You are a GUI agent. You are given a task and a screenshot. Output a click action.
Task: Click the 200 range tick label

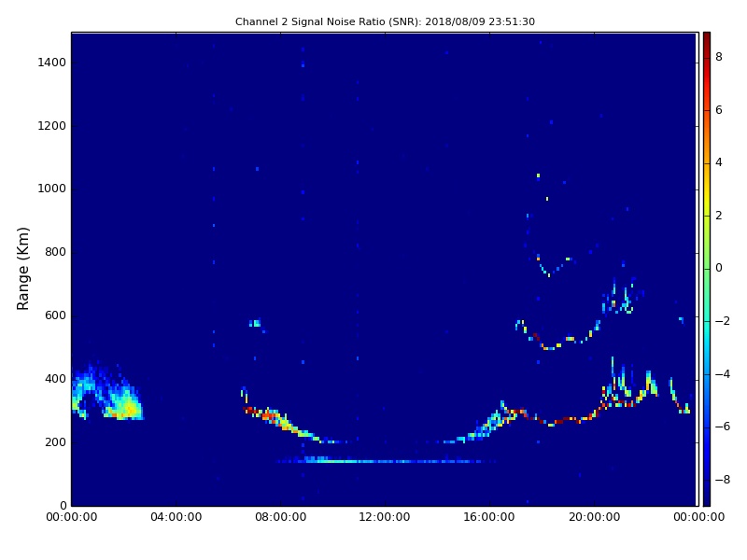coord(56,441)
